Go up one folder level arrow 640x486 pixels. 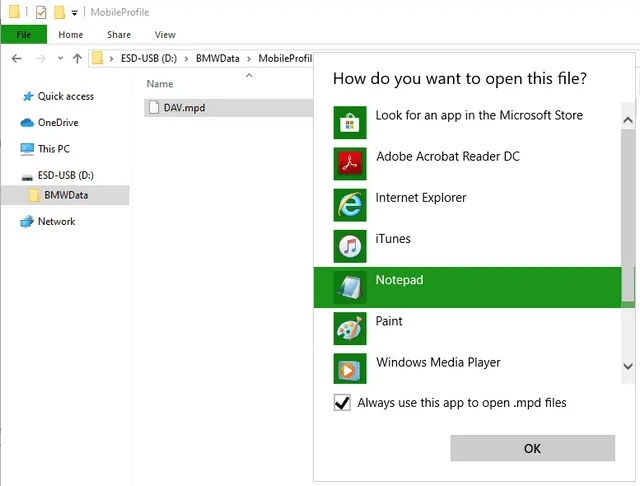click(77, 59)
